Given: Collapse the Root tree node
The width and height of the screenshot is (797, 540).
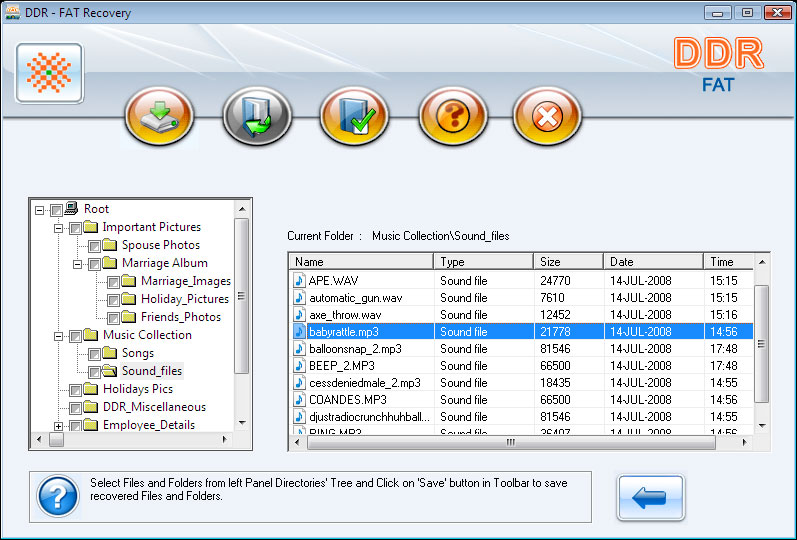Looking at the screenshot, I should 39,209.
